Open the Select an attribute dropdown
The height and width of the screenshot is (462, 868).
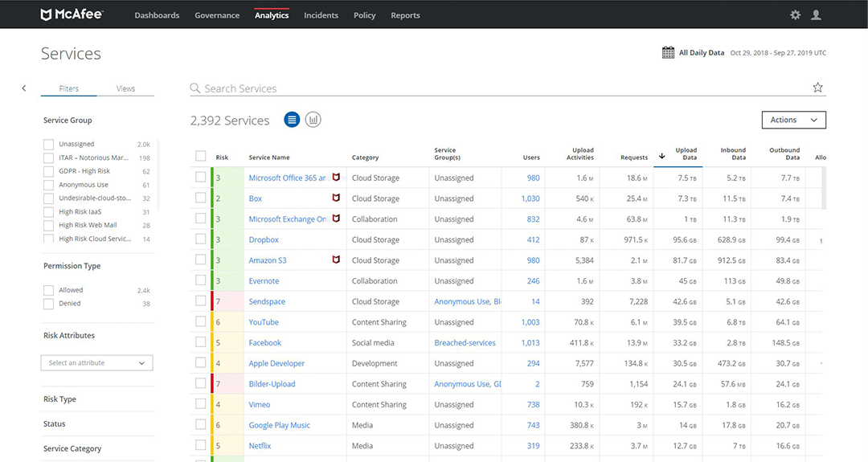[97, 363]
